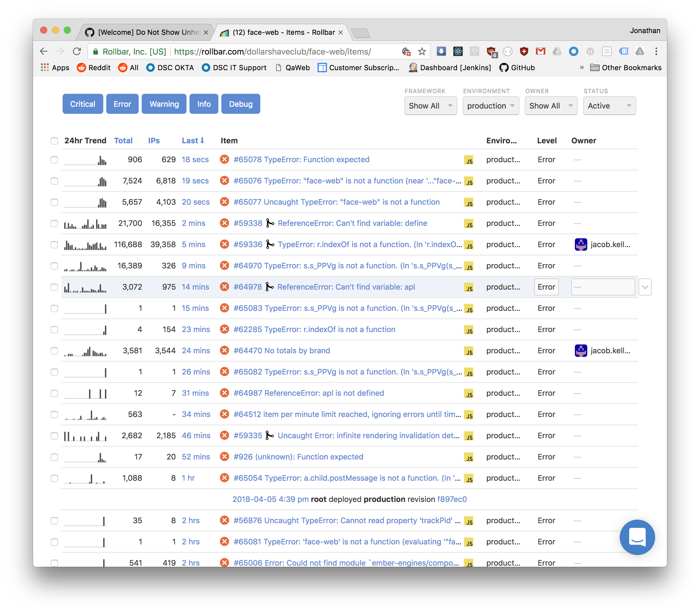Open the GitHub bookmark
This screenshot has width=700, height=614.
click(517, 68)
